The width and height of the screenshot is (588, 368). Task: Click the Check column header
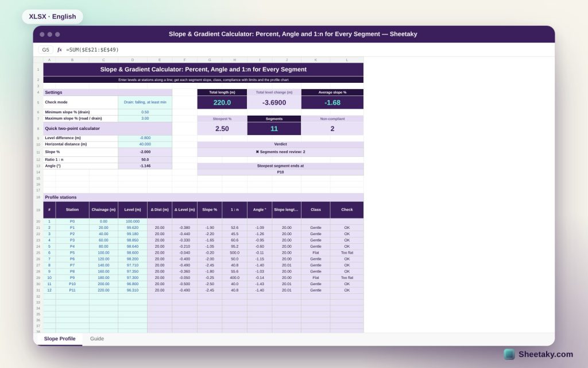pyautogui.click(x=347, y=209)
